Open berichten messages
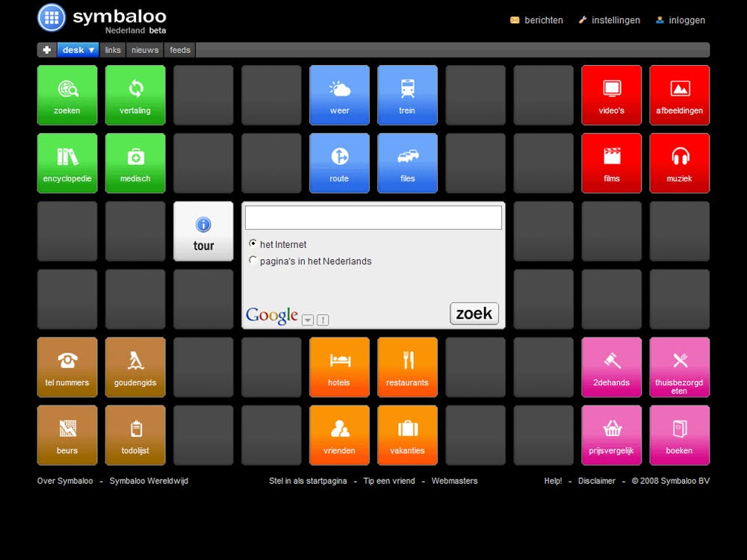 (536, 20)
